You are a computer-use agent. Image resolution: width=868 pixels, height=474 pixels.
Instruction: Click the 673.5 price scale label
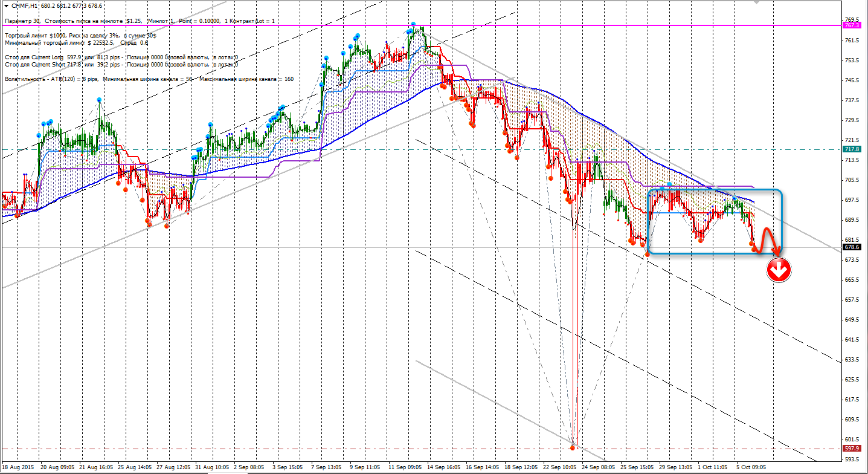pyautogui.click(x=852, y=260)
